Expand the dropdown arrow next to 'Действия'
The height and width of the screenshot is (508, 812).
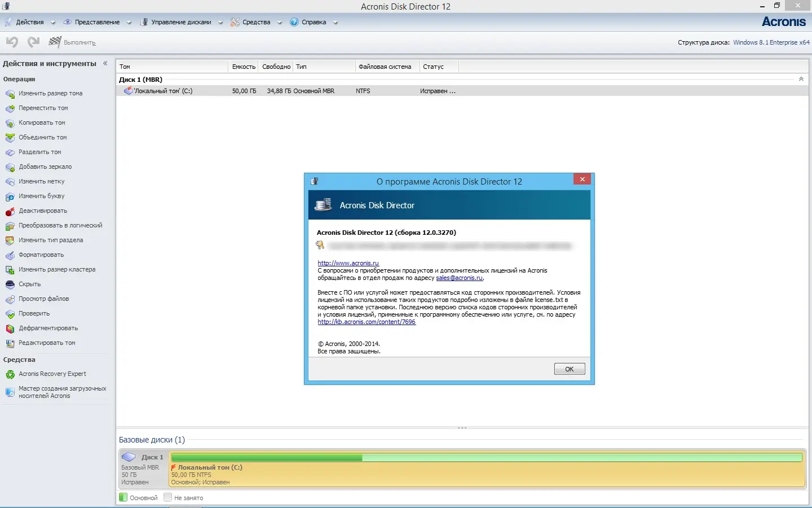click(53, 23)
